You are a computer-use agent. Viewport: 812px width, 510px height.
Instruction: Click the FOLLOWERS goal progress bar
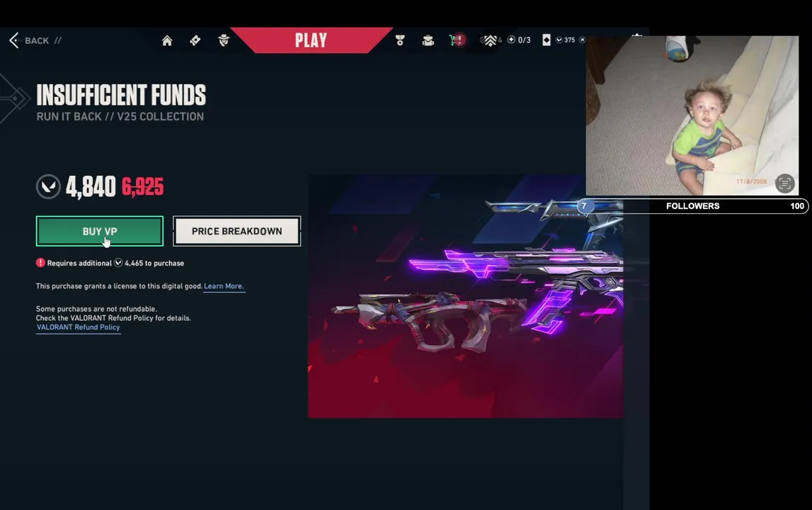point(693,205)
